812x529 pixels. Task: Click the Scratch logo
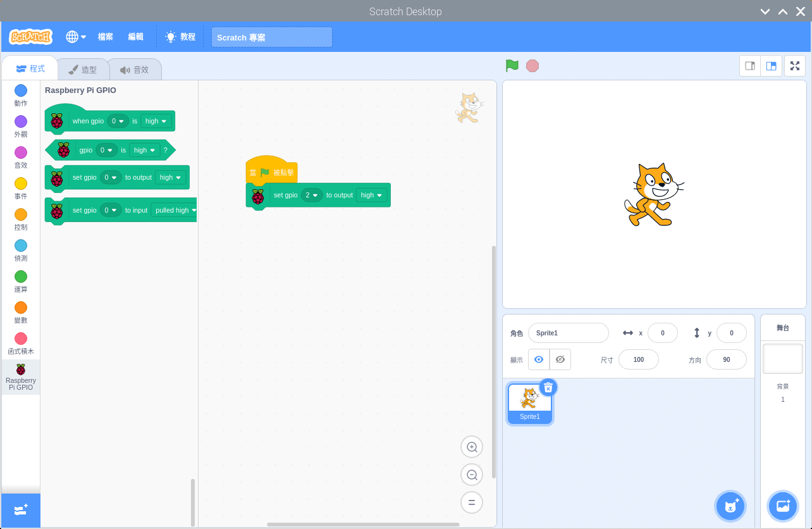(30, 37)
